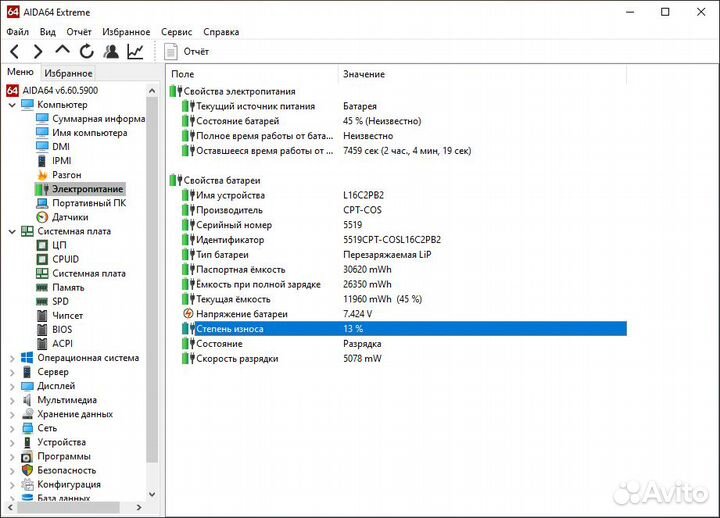
Task: Expand the Устройства tree node
Action: (x=12, y=443)
